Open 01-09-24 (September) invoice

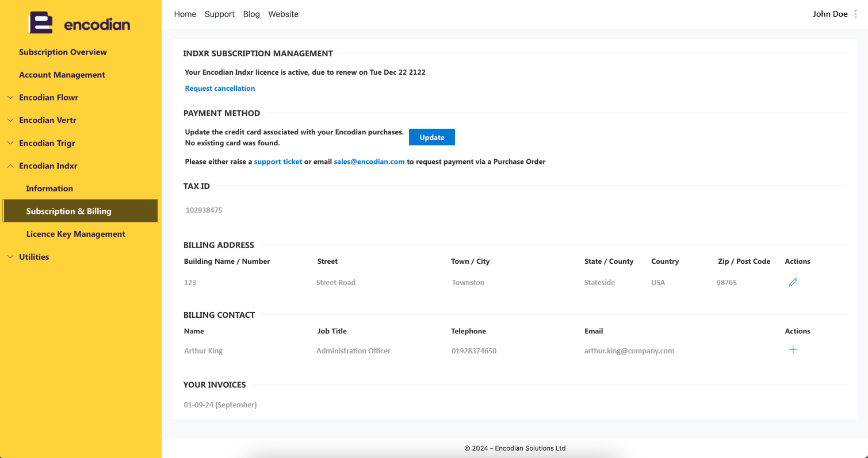(220, 405)
